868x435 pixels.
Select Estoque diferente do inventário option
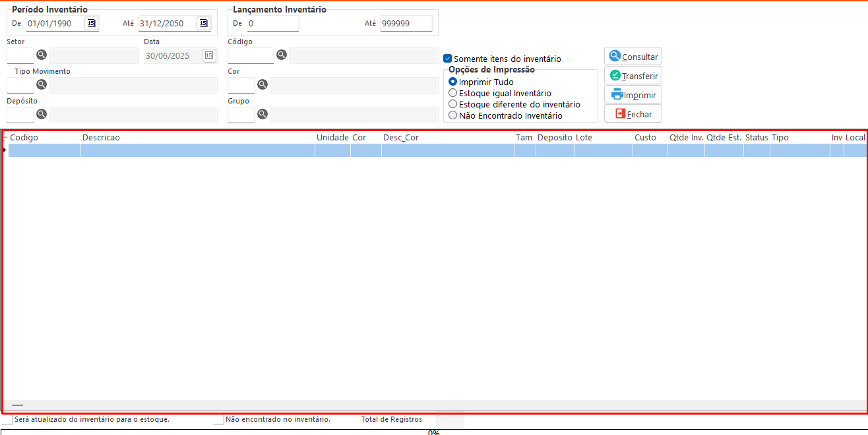pos(452,104)
